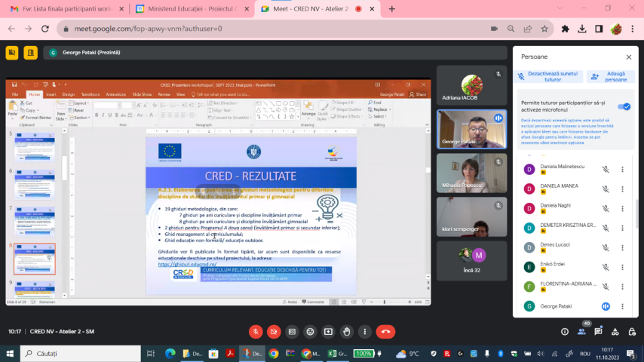Open meeting details info icon
644x362 pixels.
565,331
